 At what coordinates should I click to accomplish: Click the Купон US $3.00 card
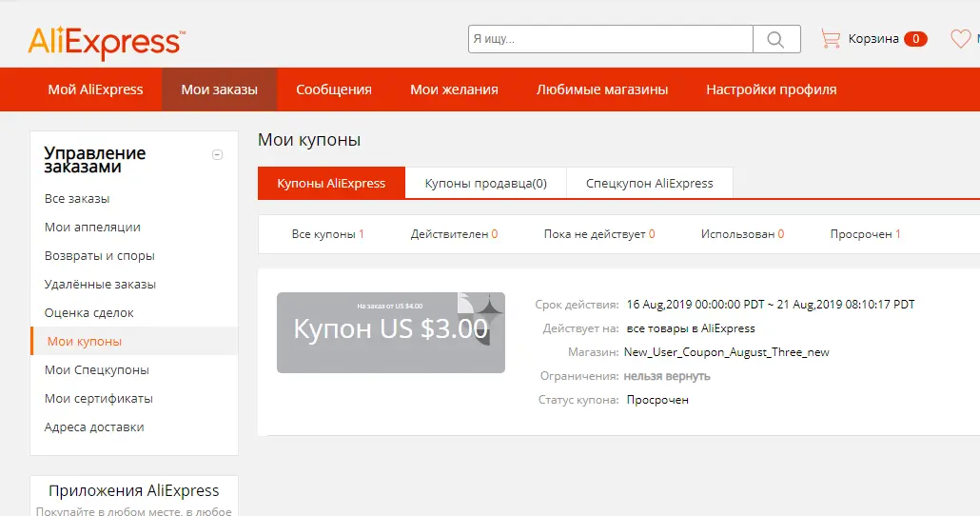(391, 333)
